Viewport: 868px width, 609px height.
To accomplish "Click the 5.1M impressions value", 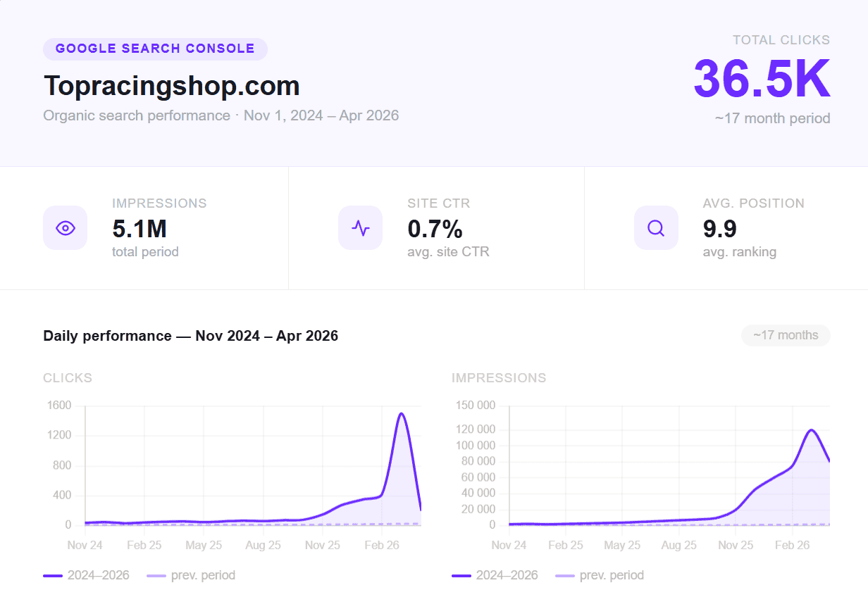I will pyautogui.click(x=139, y=229).
